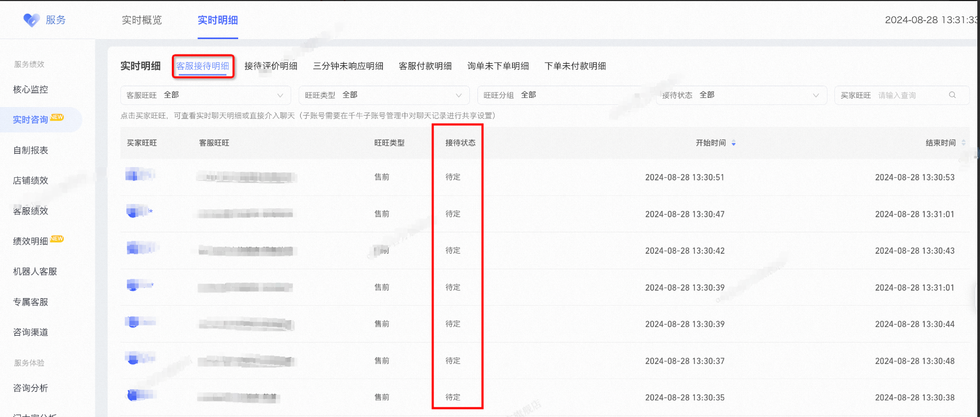Click 待定 status in row starting 13:30:51
The height and width of the screenshot is (417, 980).
(453, 177)
